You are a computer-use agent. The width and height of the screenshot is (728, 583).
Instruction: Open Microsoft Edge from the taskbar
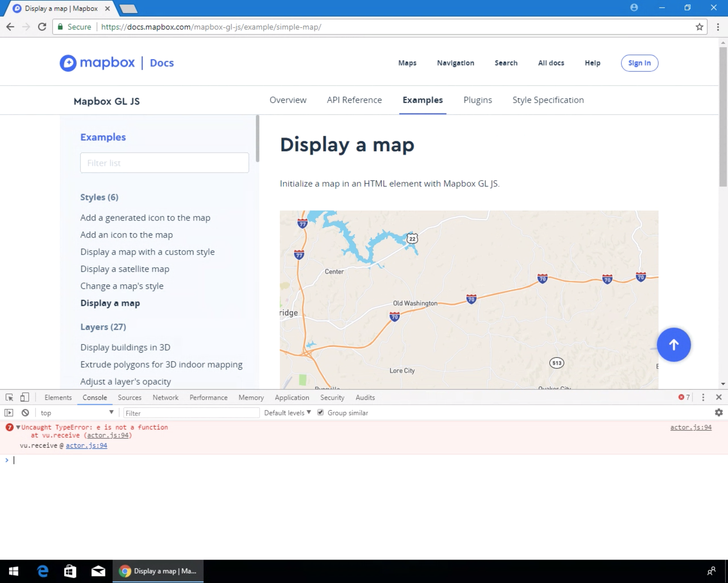(43, 571)
